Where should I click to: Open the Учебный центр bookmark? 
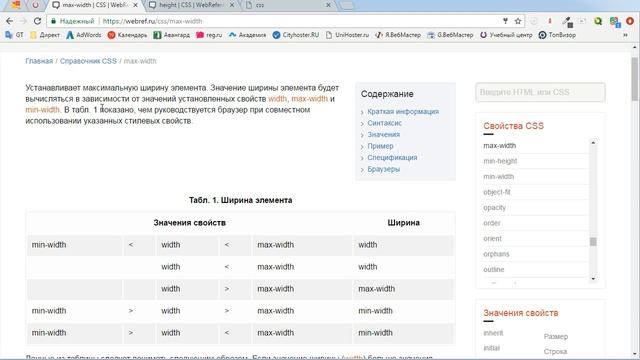click(x=506, y=35)
